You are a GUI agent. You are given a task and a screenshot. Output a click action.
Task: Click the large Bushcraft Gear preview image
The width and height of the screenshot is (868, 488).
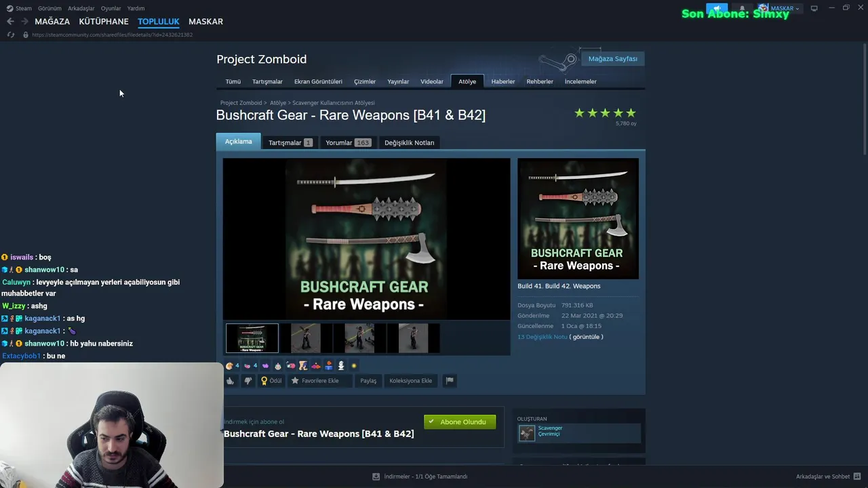366,239
